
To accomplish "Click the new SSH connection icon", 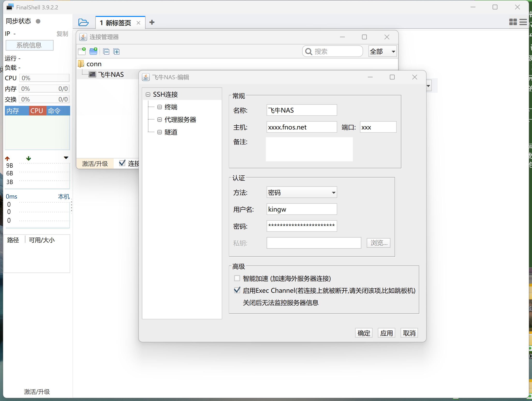I will [82, 51].
